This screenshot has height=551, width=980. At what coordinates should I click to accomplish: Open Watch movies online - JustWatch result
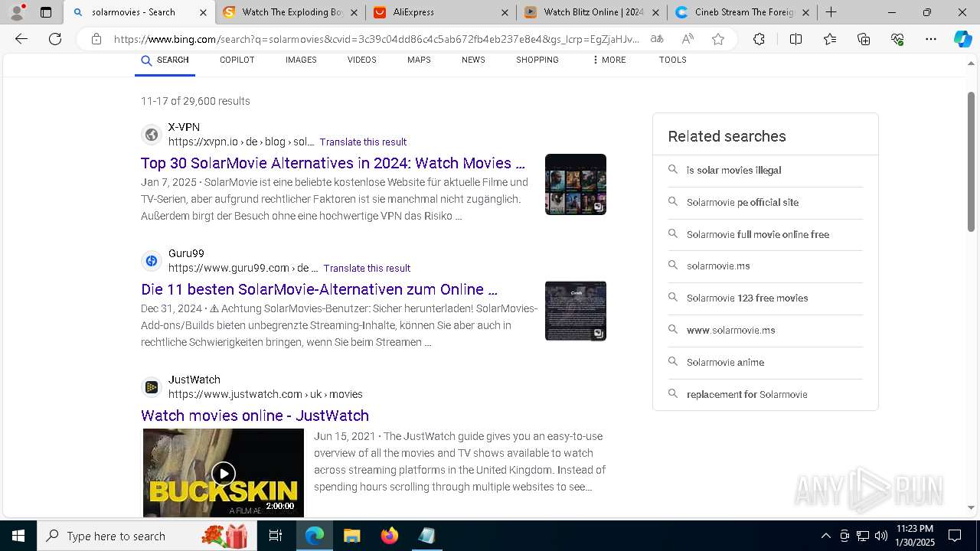(255, 416)
